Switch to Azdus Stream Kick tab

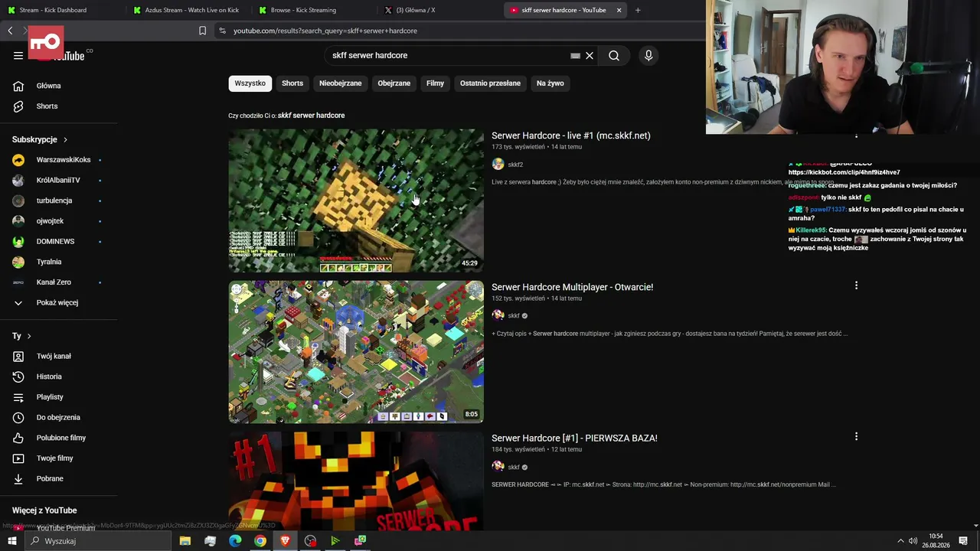188,10
